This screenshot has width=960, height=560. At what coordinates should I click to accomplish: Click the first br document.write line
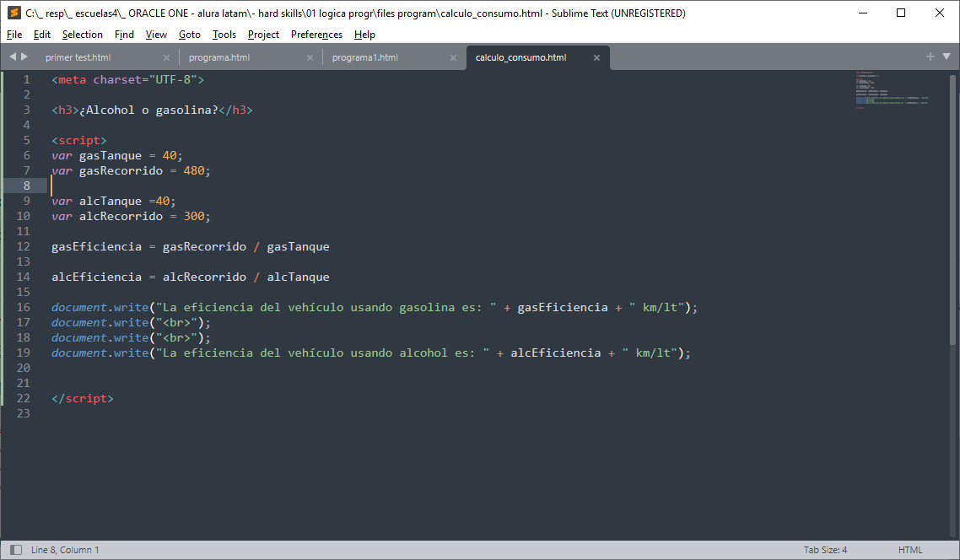[131, 322]
